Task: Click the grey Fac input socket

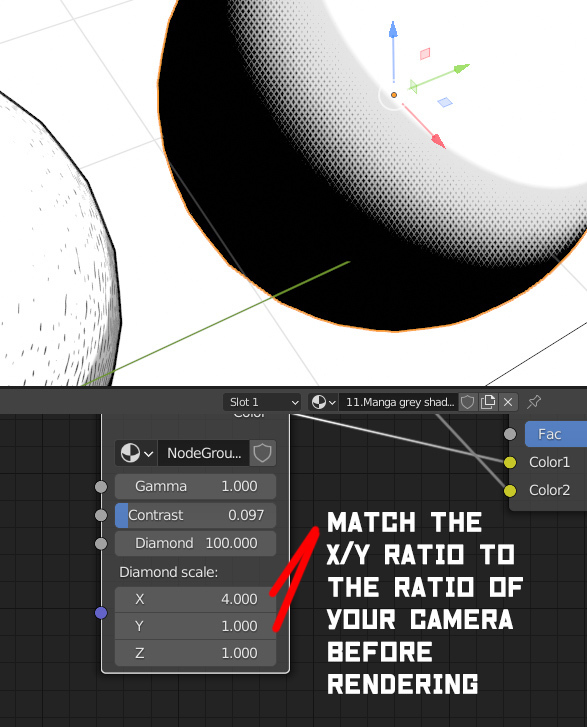Action: click(x=510, y=434)
